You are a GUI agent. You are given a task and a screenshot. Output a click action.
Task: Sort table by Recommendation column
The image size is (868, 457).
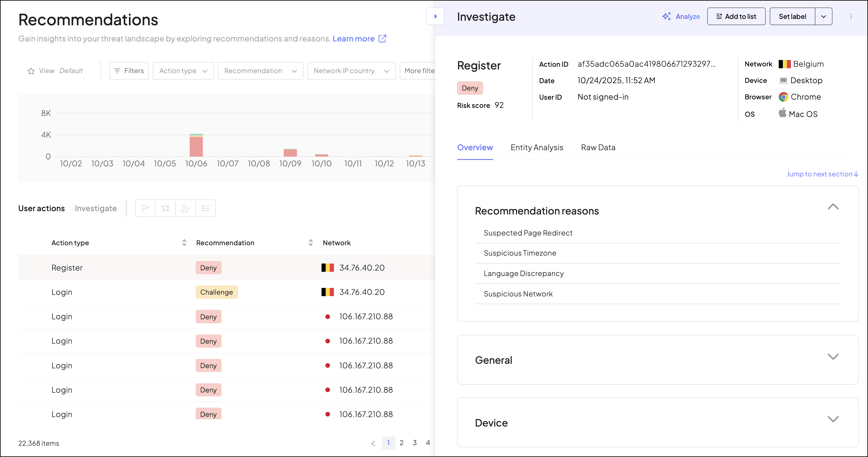pos(310,243)
